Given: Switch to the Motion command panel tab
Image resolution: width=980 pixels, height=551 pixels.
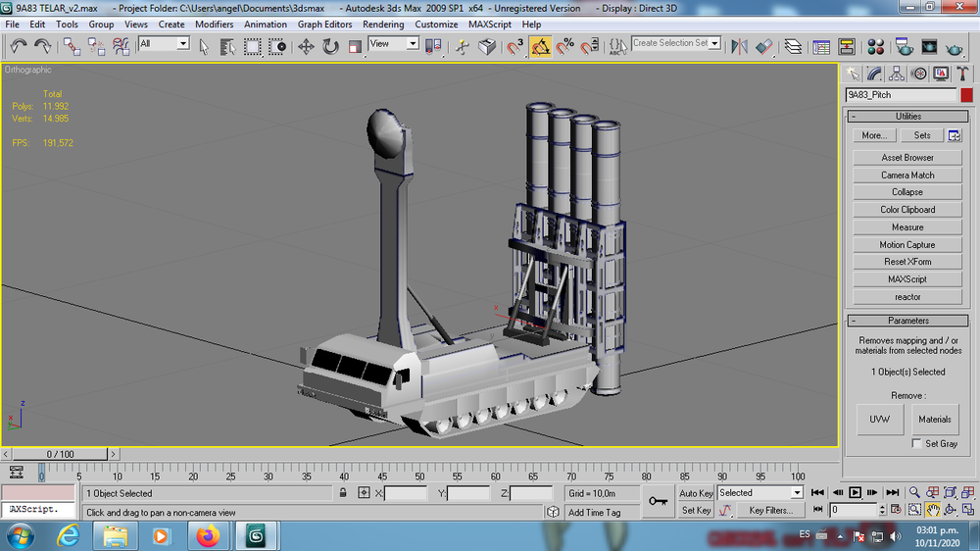Looking at the screenshot, I should click(919, 74).
